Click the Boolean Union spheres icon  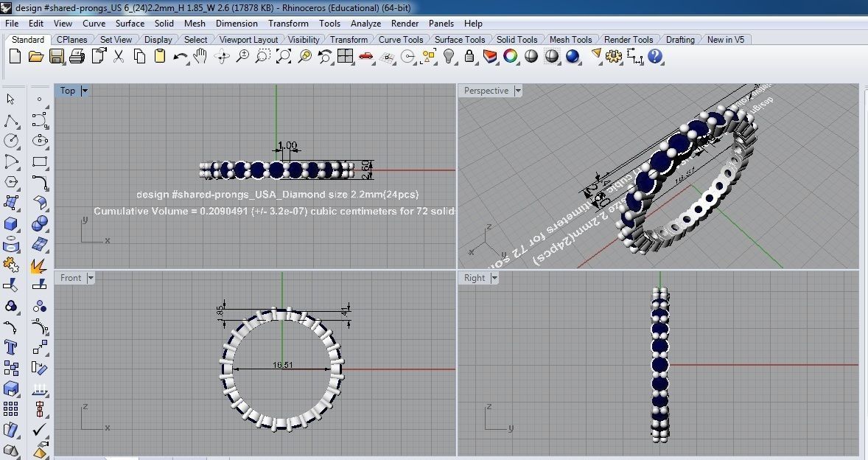pyautogui.click(x=39, y=223)
